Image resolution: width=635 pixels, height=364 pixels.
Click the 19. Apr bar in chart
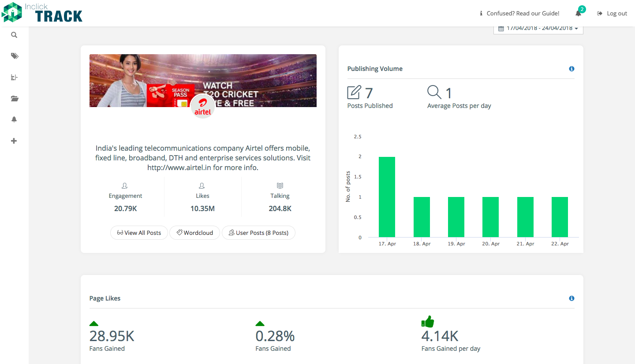point(456,217)
